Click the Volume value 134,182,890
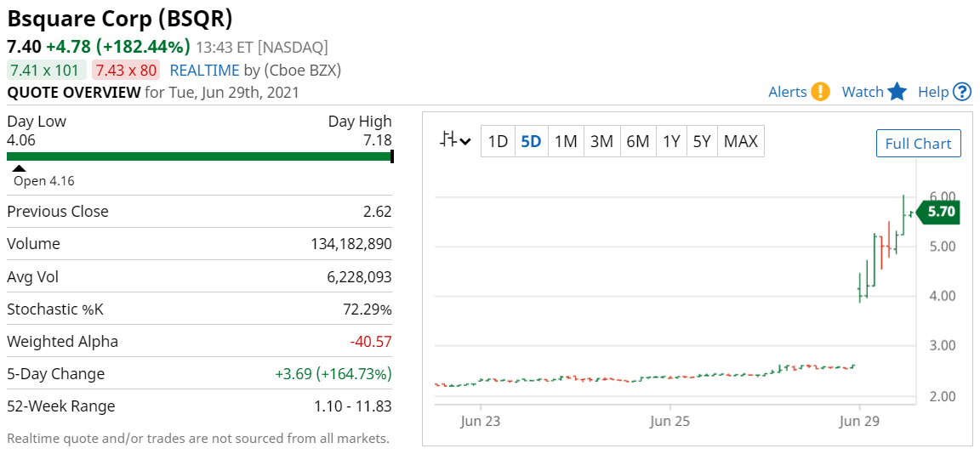This screenshot has height=454, width=980. click(351, 244)
